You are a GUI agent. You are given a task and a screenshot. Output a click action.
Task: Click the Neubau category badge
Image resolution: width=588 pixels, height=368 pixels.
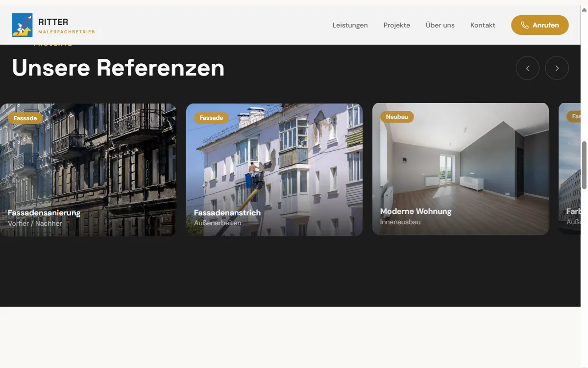click(x=396, y=117)
